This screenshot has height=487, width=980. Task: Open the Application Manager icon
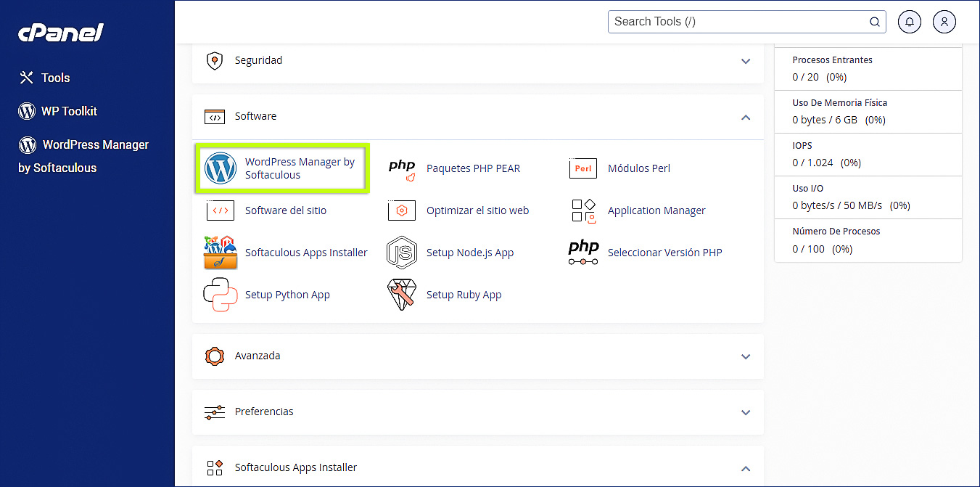pos(583,210)
